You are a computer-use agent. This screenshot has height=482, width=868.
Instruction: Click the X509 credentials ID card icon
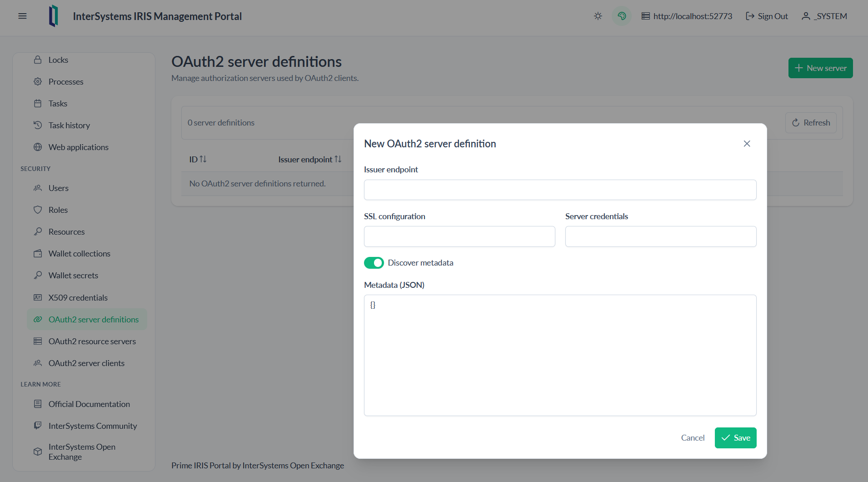tap(38, 298)
